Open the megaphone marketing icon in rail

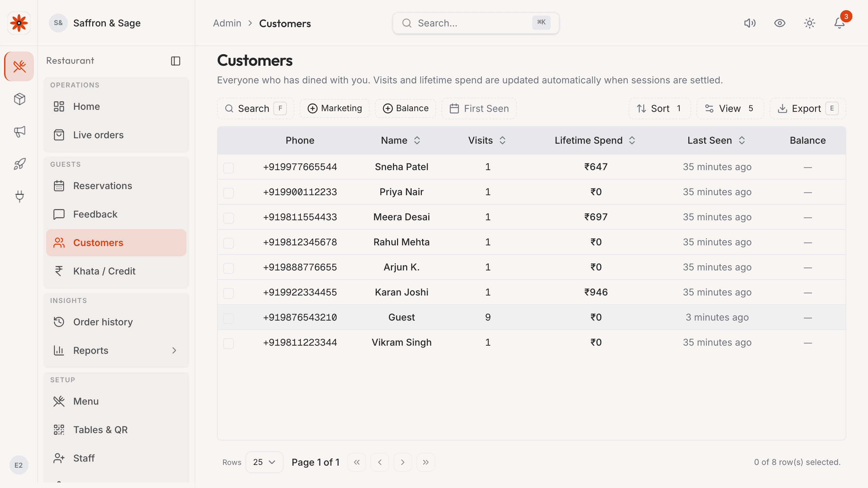point(19,131)
